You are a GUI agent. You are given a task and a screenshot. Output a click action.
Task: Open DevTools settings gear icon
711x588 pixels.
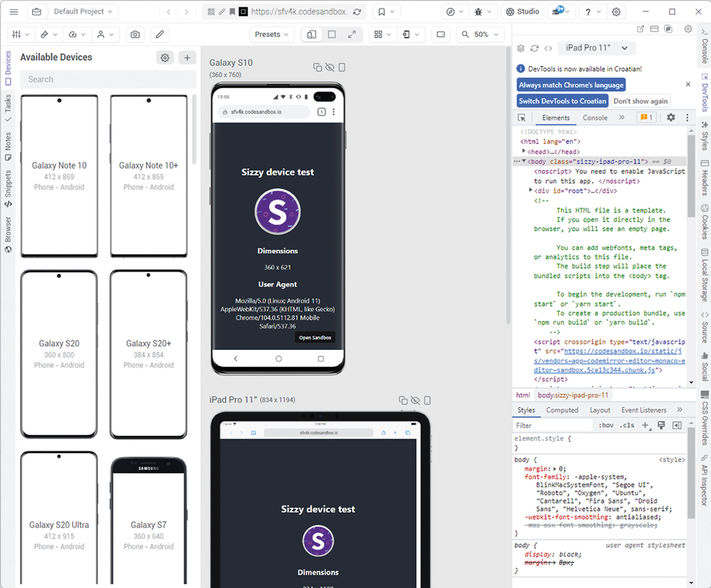point(671,118)
